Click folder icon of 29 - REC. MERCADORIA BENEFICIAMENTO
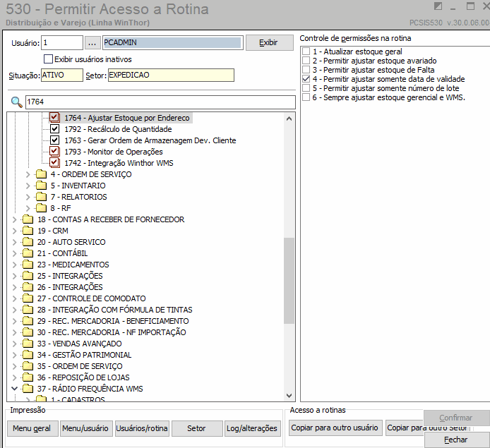This screenshot has height=448, width=490. click(28, 320)
